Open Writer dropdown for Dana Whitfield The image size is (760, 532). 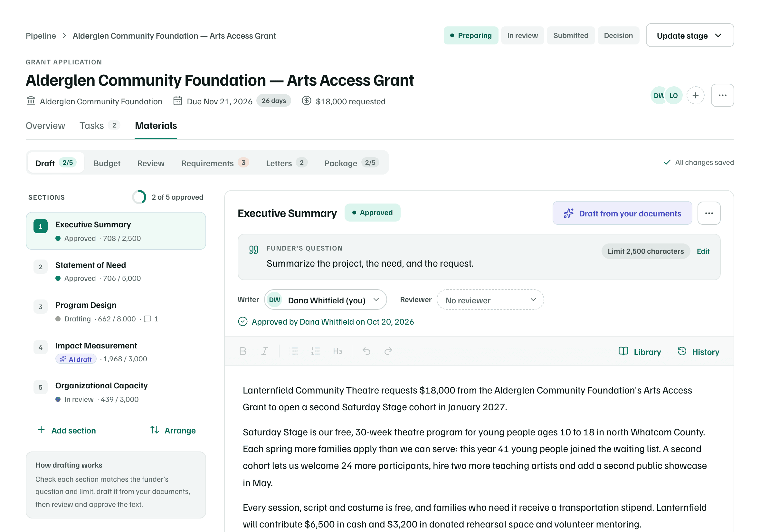(325, 299)
